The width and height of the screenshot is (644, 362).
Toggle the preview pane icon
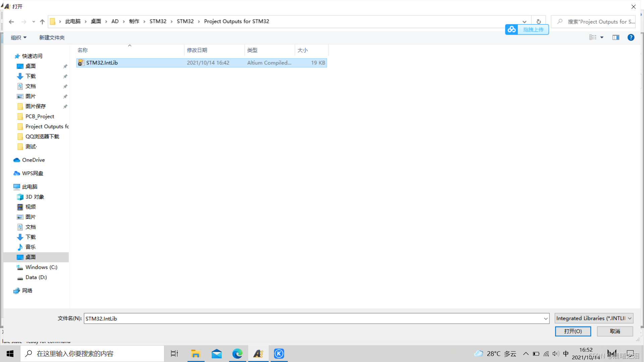tap(616, 38)
